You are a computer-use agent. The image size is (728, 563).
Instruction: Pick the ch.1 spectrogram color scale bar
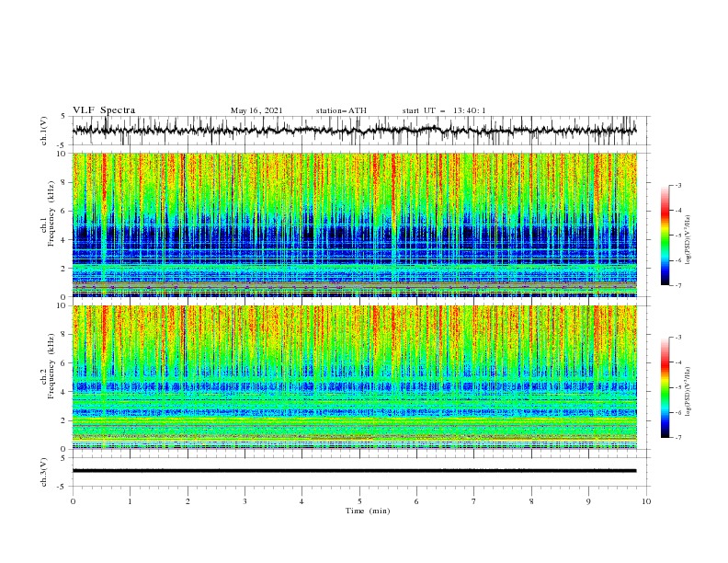(665, 236)
